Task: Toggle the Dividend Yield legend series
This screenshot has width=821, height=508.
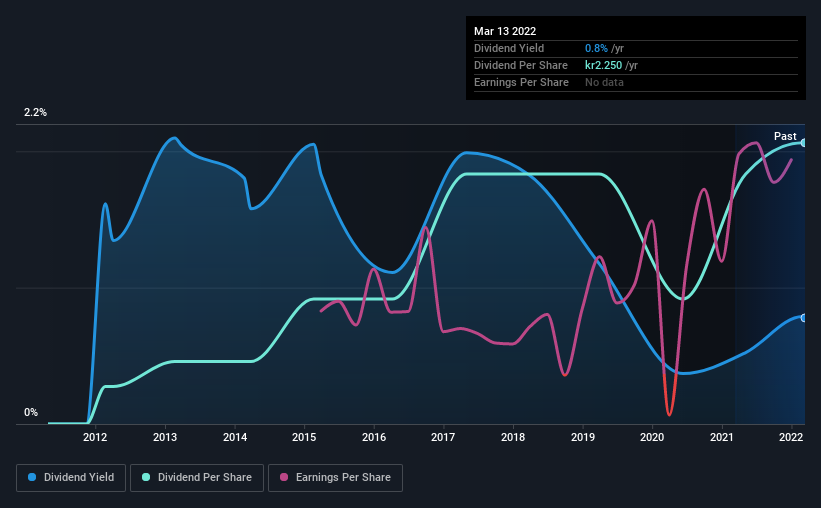Action: (70, 478)
